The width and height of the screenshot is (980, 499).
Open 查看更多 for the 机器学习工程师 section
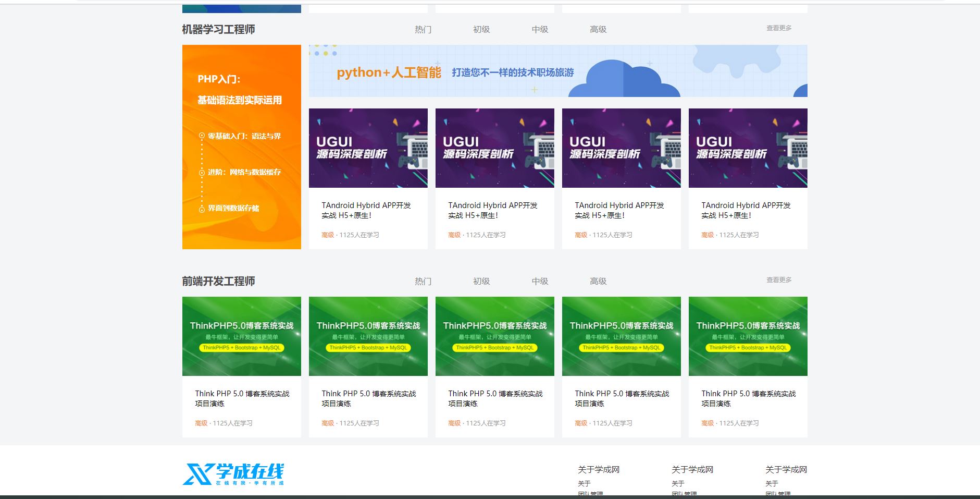click(778, 28)
